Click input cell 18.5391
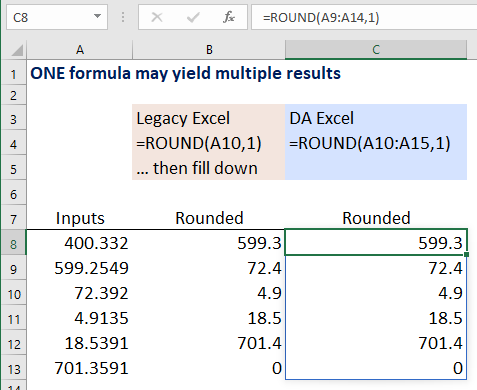 80,343
